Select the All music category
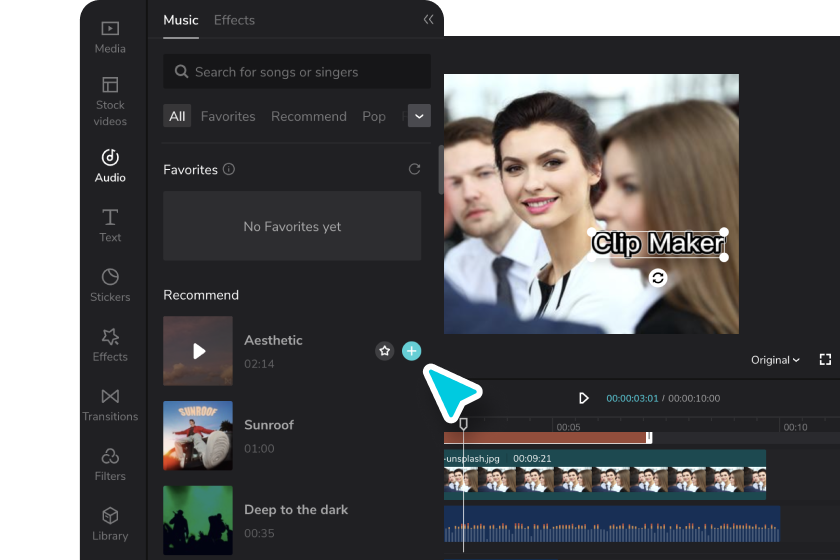The width and height of the screenshot is (840, 560). pos(177,116)
